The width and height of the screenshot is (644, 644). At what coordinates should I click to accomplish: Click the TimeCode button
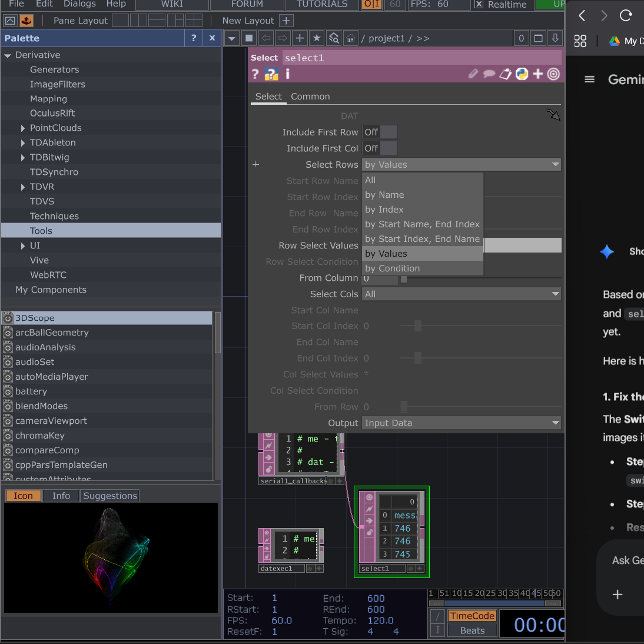[x=472, y=616]
